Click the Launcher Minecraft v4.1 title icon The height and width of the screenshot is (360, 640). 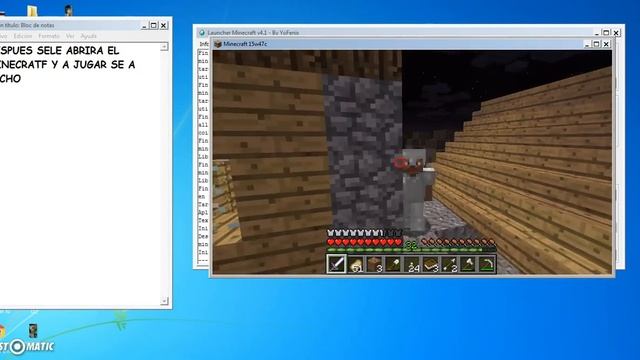(x=202, y=33)
